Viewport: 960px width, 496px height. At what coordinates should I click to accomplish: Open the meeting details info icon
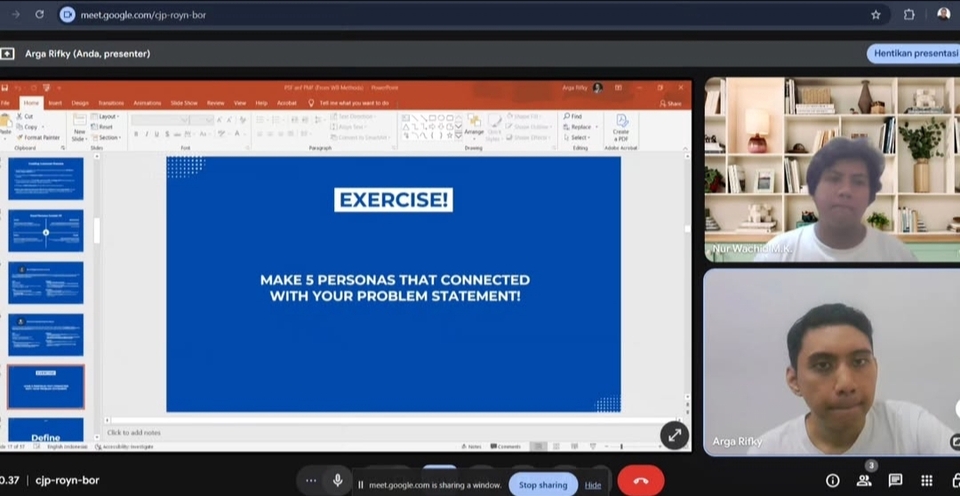[x=832, y=481]
